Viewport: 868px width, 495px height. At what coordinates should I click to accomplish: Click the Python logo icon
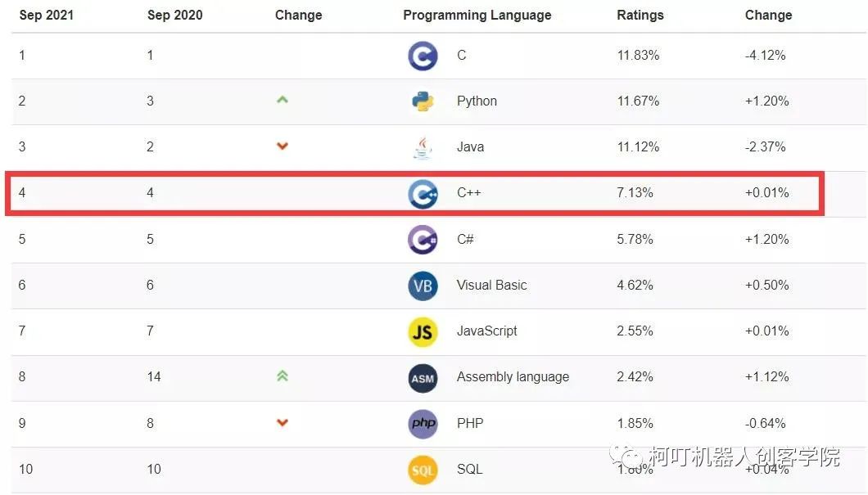[x=423, y=101]
